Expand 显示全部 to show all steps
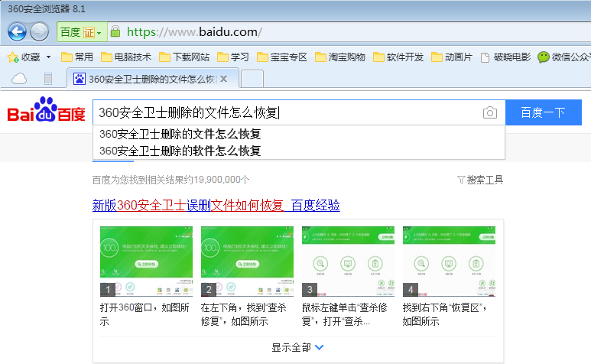The image size is (591, 364). click(x=297, y=347)
